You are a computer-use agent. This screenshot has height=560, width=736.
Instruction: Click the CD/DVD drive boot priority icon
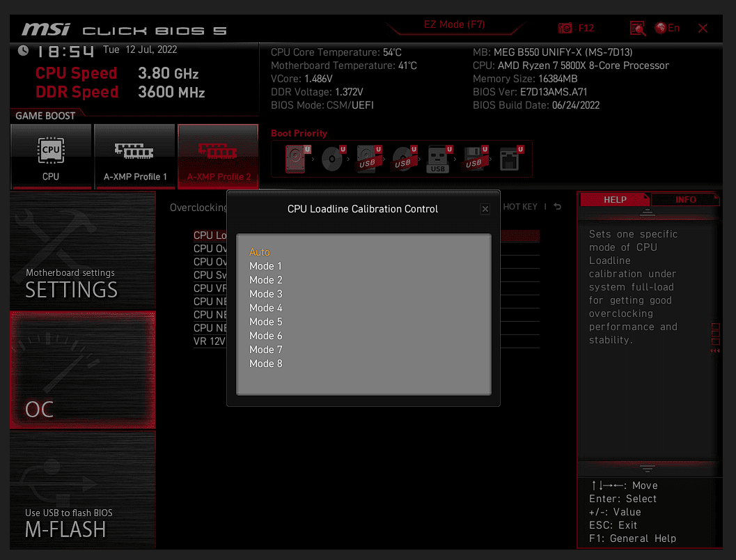pyautogui.click(x=334, y=159)
